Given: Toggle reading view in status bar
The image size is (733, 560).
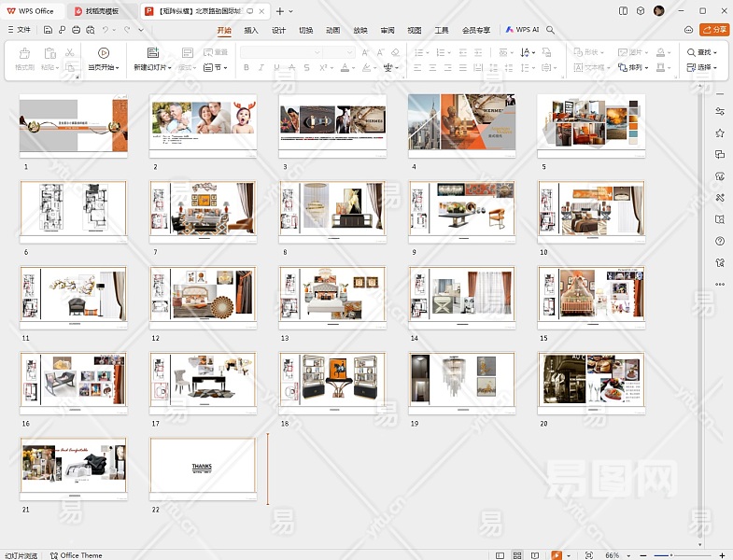Looking at the screenshot, I should 535,555.
